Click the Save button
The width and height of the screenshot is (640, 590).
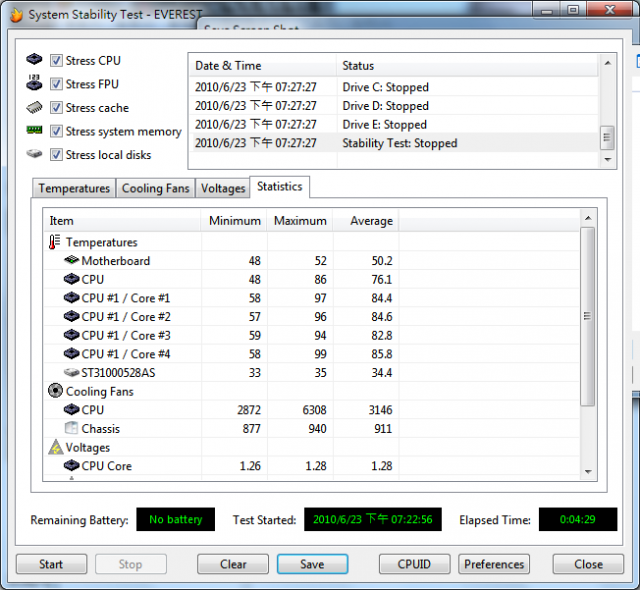(x=312, y=564)
